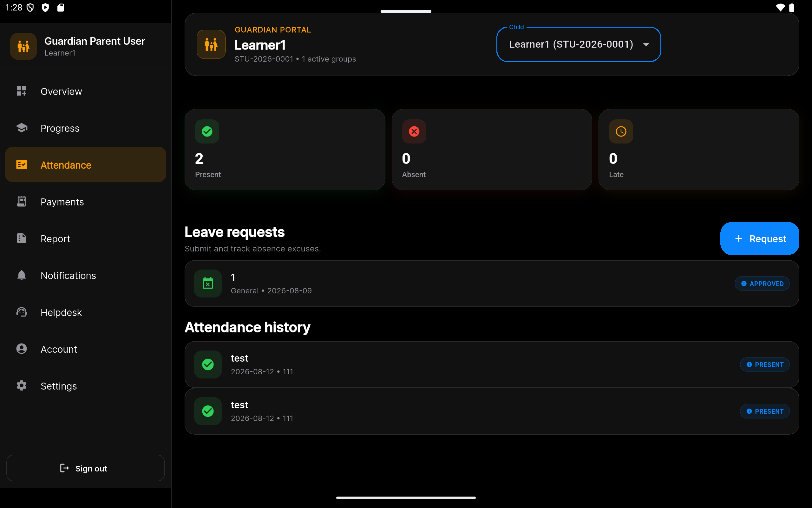
Task: Click the Notifications bell icon
Action: point(22,275)
